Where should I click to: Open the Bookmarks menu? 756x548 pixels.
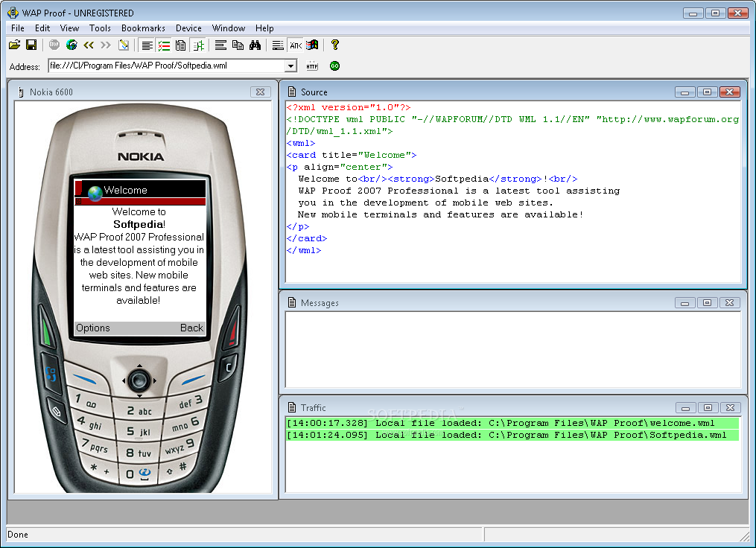click(x=143, y=28)
